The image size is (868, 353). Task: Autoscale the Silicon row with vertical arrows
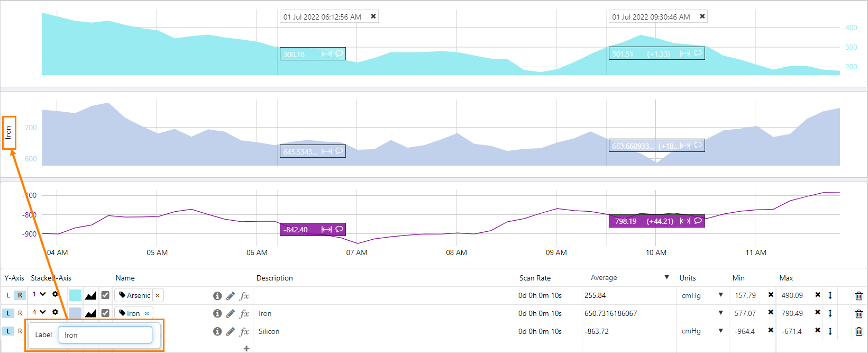point(830,331)
